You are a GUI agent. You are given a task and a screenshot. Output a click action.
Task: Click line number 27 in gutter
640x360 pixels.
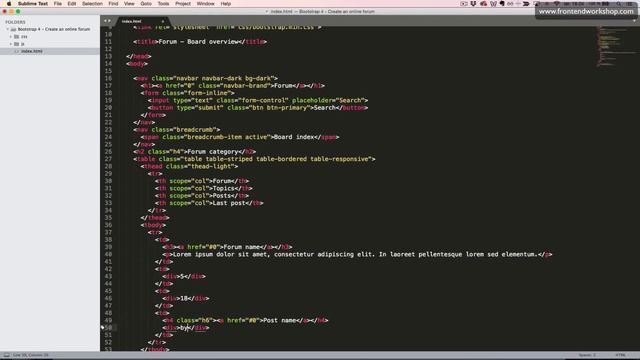(x=108, y=159)
